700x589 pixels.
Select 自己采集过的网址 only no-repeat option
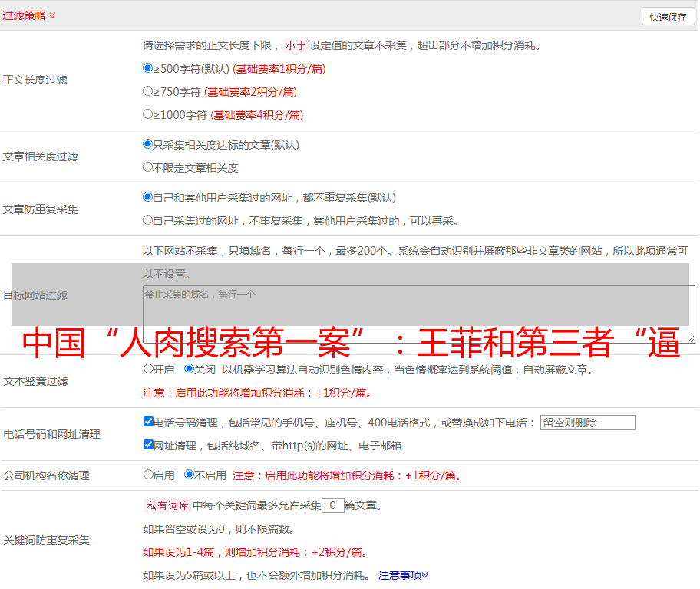point(148,220)
